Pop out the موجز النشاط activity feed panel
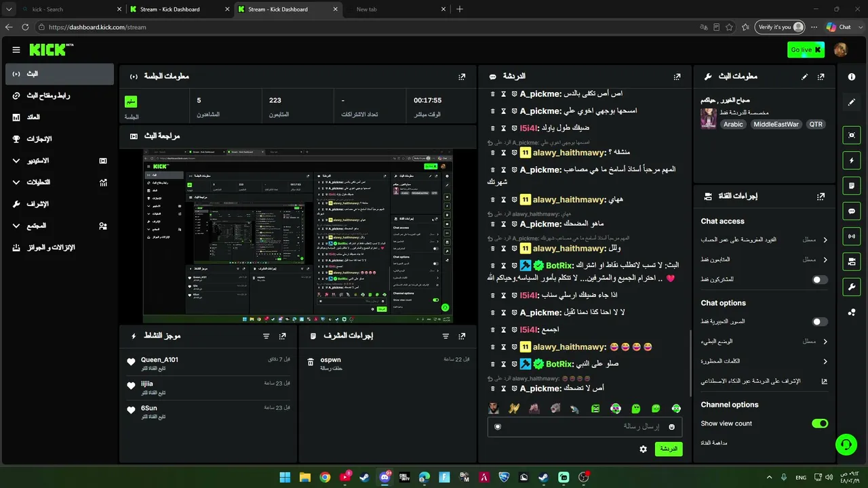Viewport: 868px width, 488px height. [x=283, y=335]
